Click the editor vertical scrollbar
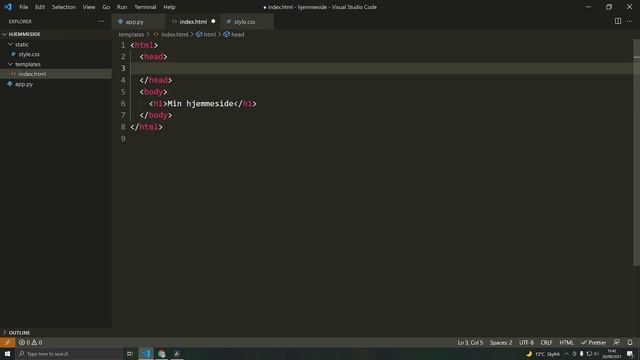This screenshot has width=640, height=360. click(x=636, y=153)
